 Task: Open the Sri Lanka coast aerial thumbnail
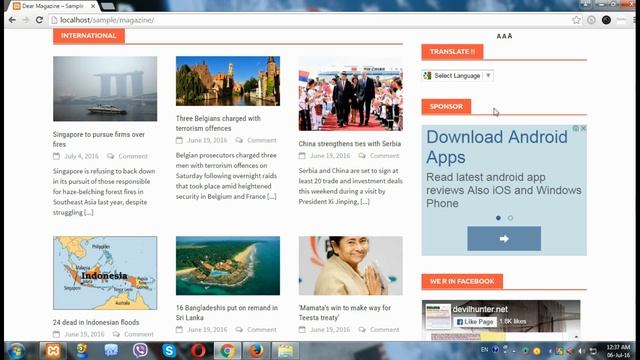pos(228,265)
